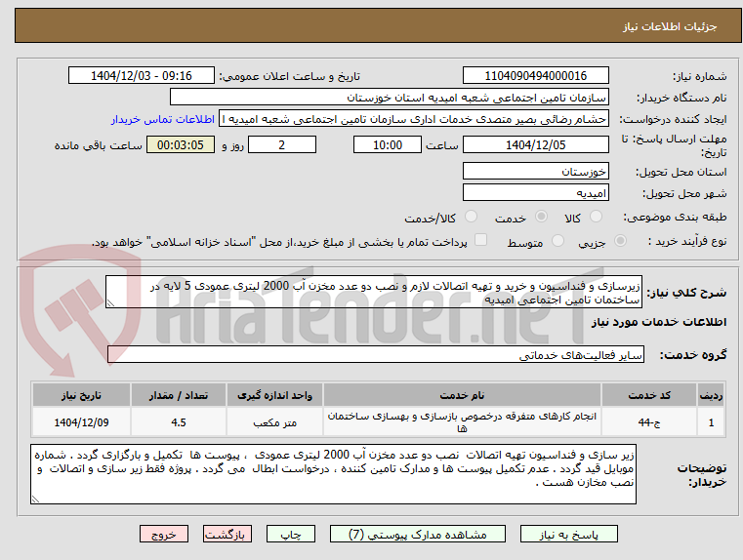Viewport: 743px width, 560px height.
Task: Click delivery city field امیدیه
Action: coord(535,193)
